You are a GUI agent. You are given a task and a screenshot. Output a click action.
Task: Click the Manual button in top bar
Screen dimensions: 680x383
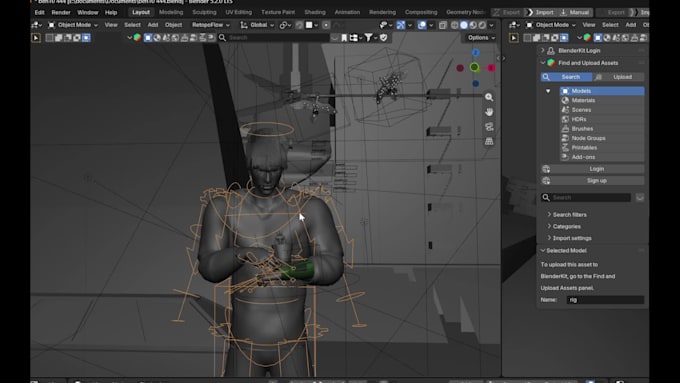(575, 12)
